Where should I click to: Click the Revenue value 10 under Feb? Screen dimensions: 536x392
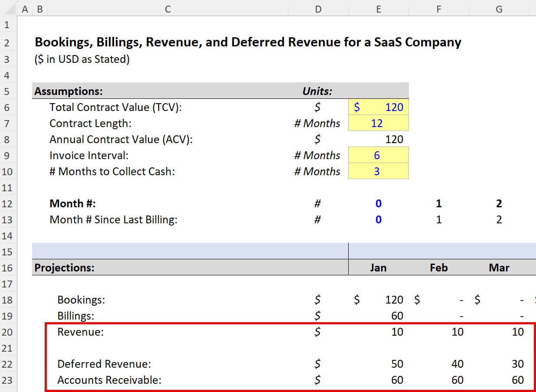click(x=438, y=332)
